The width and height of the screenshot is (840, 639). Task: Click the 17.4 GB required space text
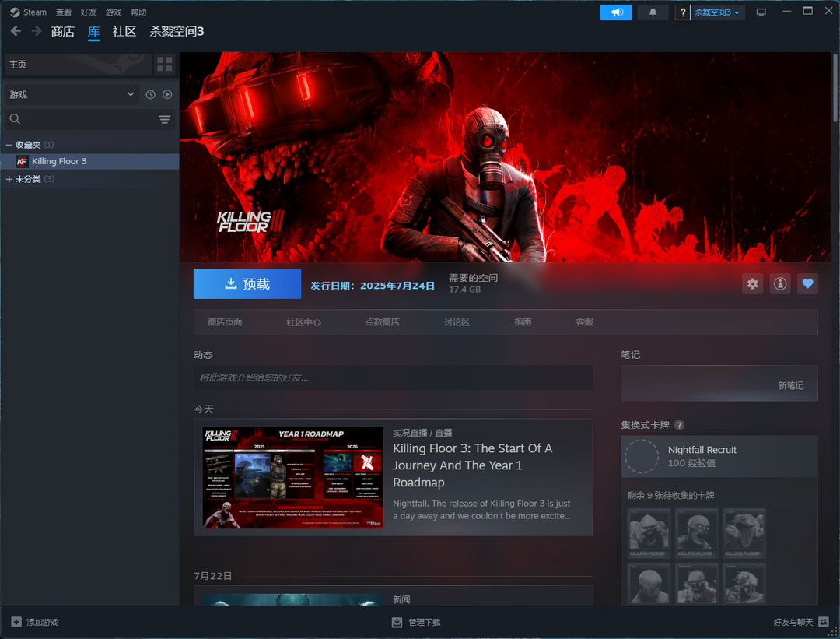[x=464, y=290]
